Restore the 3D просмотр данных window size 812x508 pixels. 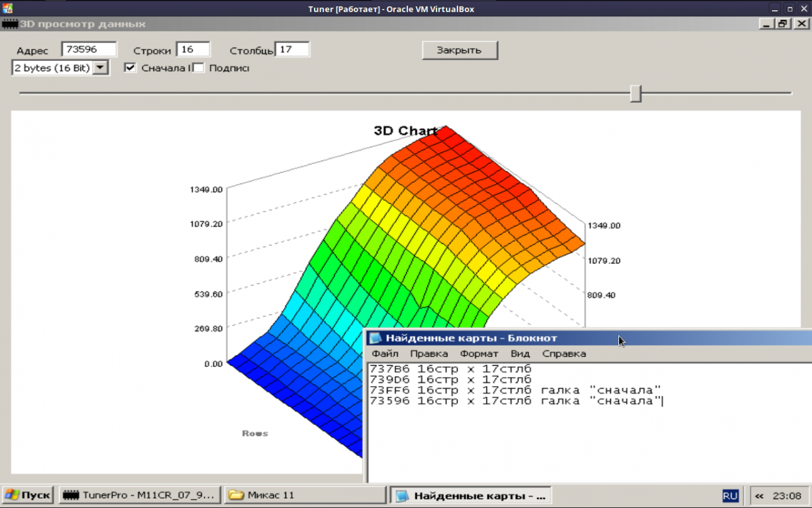click(x=783, y=24)
